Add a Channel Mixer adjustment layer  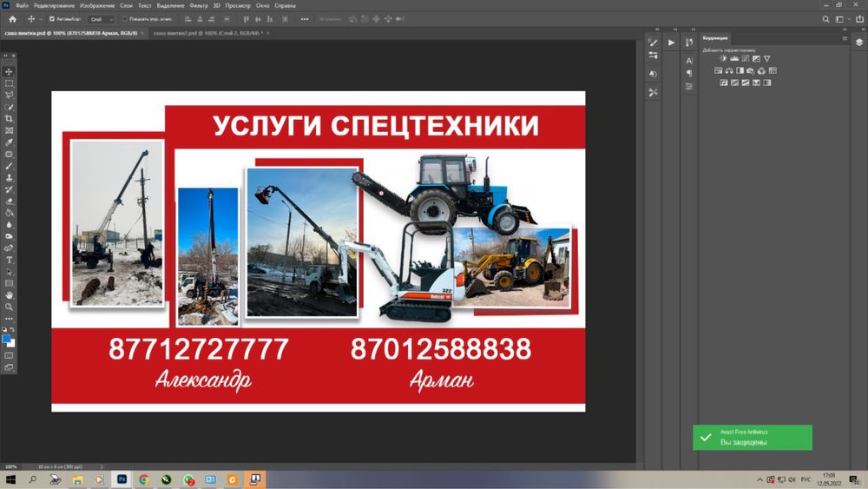pyautogui.click(x=762, y=70)
